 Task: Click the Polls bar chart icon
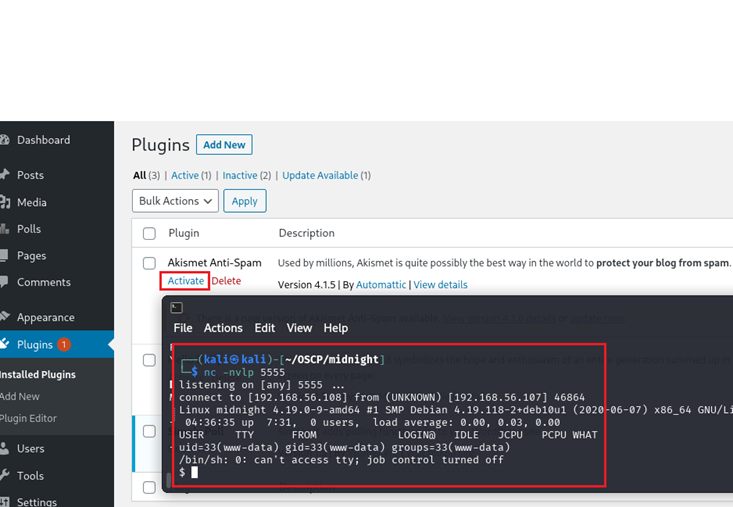click(4, 229)
